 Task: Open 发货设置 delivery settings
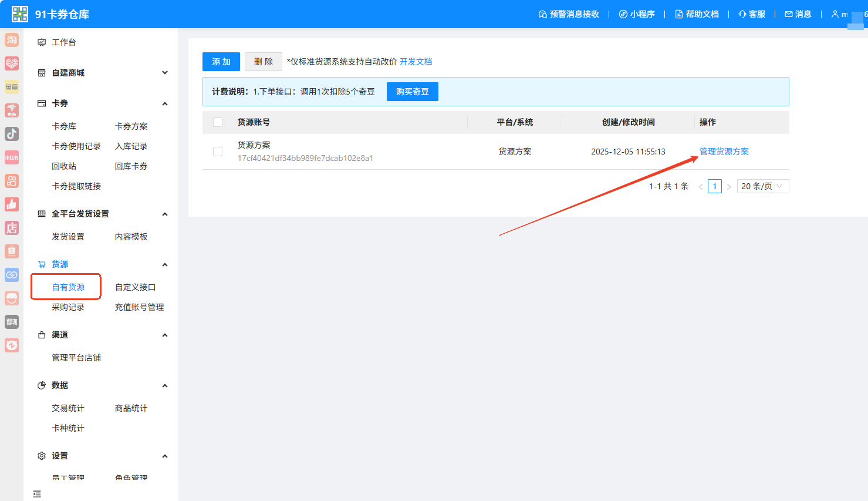(x=68, y=237)
